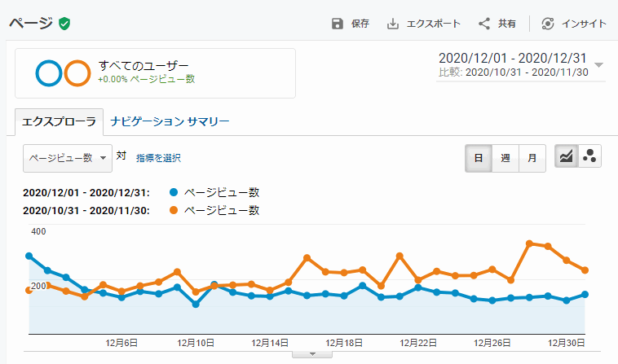The image size is (618, 364).
Task: Click the 200 y-axis label
Action: [38, 286]
